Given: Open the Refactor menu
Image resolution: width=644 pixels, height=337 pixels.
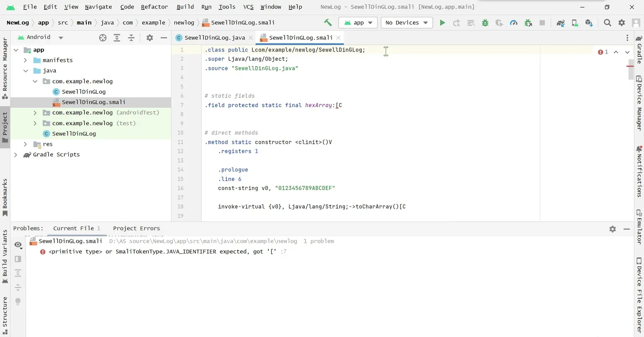Looking at the screenshot, I should [154, 7].
